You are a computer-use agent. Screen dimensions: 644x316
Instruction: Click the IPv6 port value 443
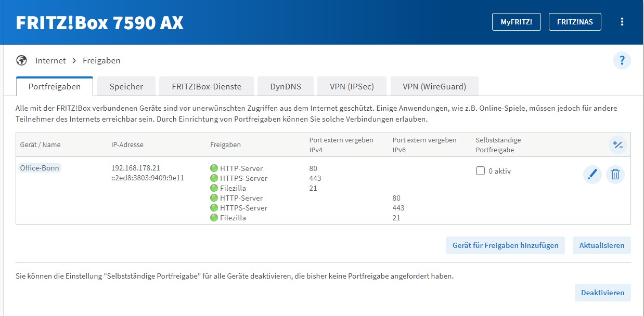[x=398, y=208]
